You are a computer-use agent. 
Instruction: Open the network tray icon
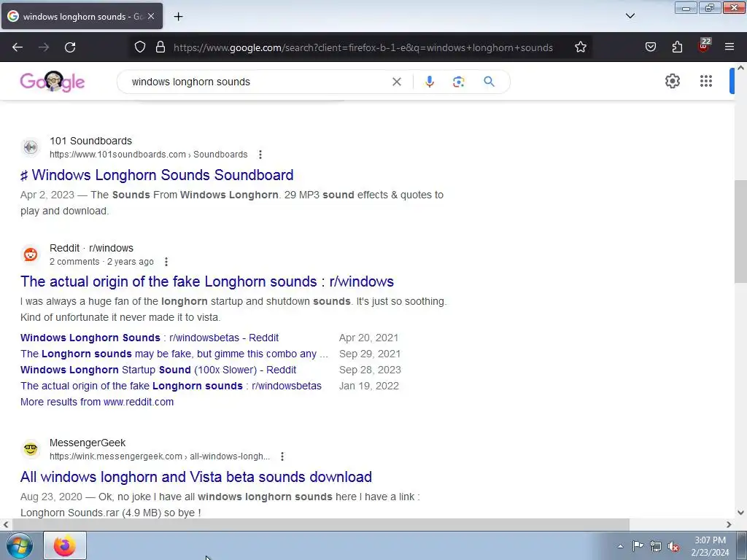(656, 546)
